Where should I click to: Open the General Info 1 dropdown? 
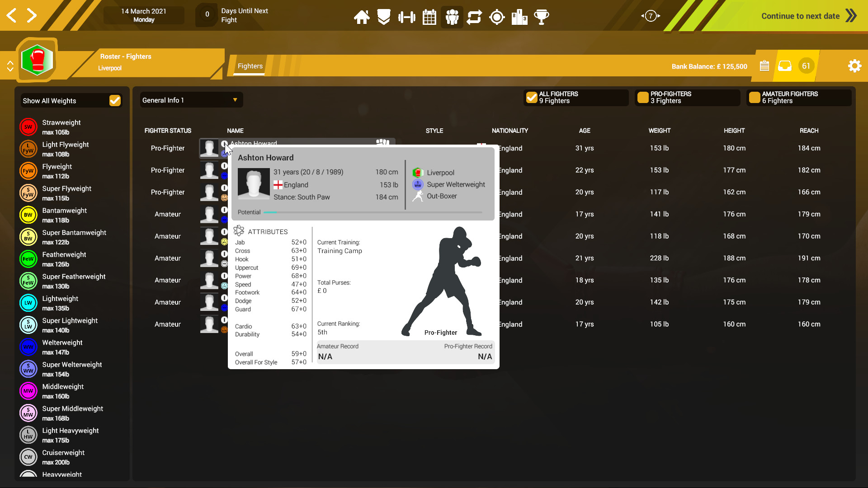pyautogui.click(x=190, y=100)
